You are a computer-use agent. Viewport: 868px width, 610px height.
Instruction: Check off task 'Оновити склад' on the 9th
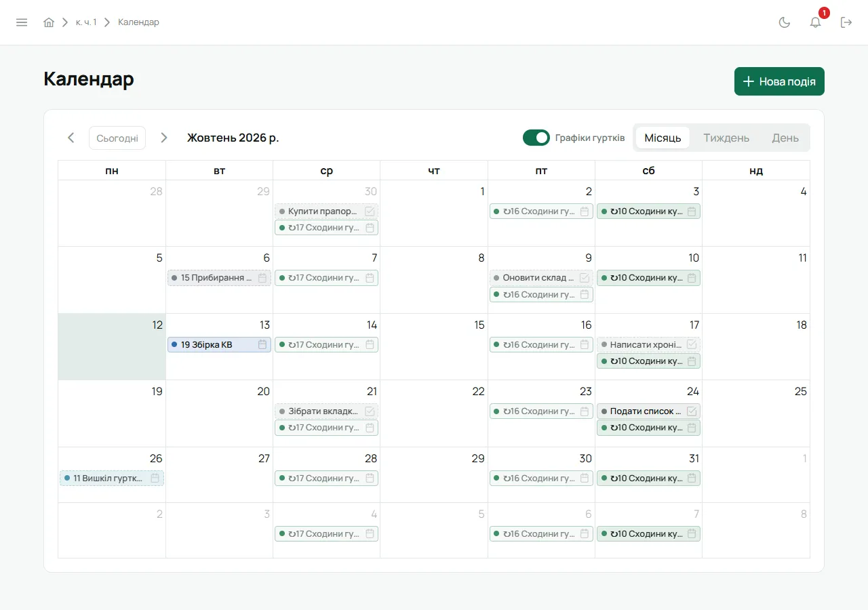click(x=585, y=278)
